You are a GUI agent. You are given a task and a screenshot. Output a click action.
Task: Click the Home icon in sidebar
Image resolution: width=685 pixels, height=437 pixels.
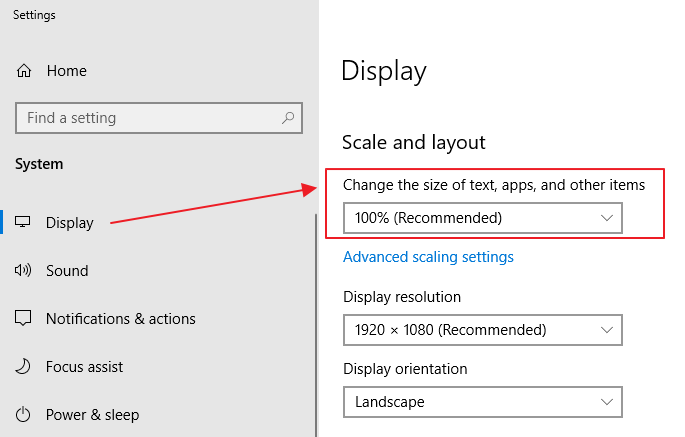click(24, 71)
